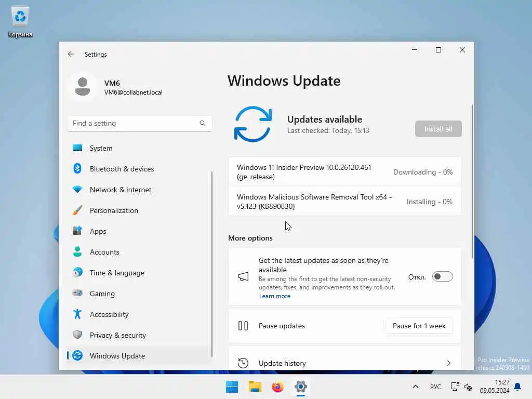Open the notifications bell icon
532x399 pixels.
tap(517, 387)
